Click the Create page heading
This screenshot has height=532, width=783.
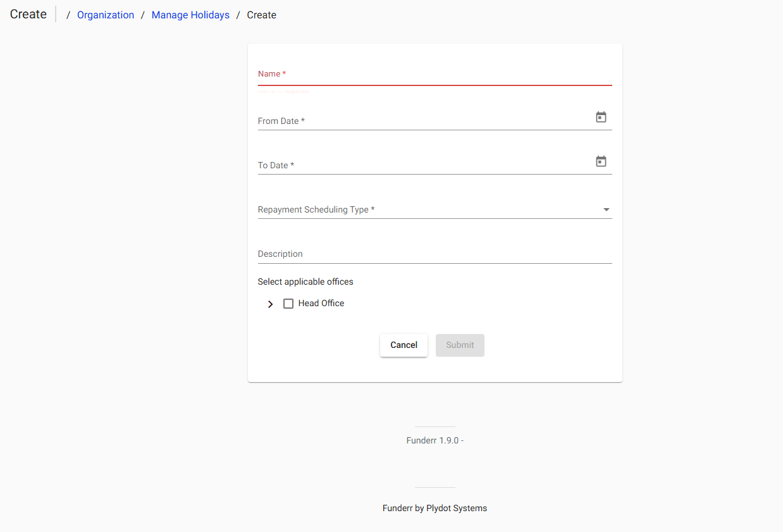coord(28,14)
